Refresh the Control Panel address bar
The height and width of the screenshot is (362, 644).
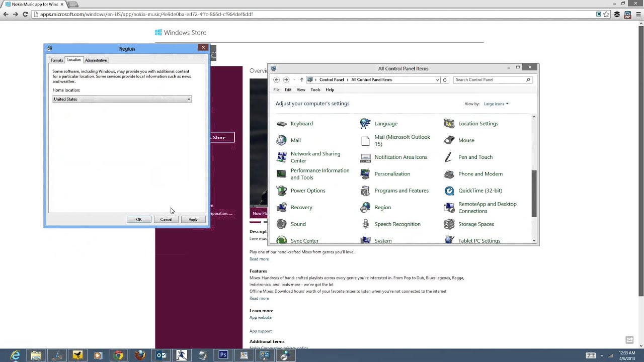[445, 79]
